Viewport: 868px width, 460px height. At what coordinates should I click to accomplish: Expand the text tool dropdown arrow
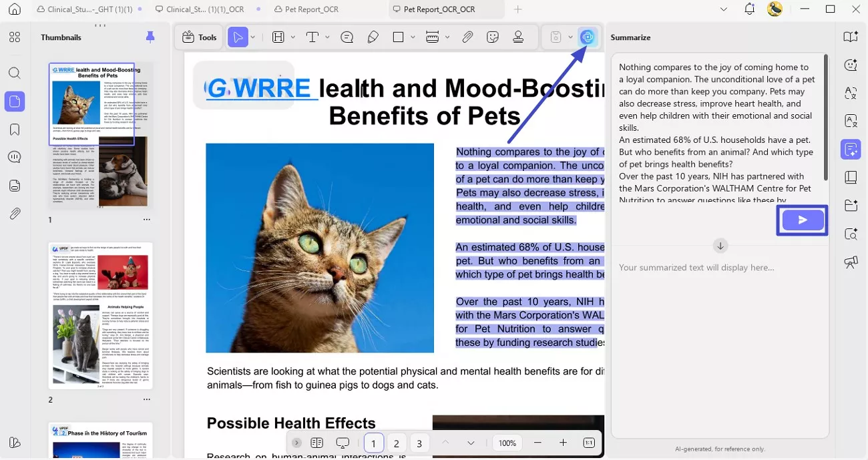tap(327, 37)
